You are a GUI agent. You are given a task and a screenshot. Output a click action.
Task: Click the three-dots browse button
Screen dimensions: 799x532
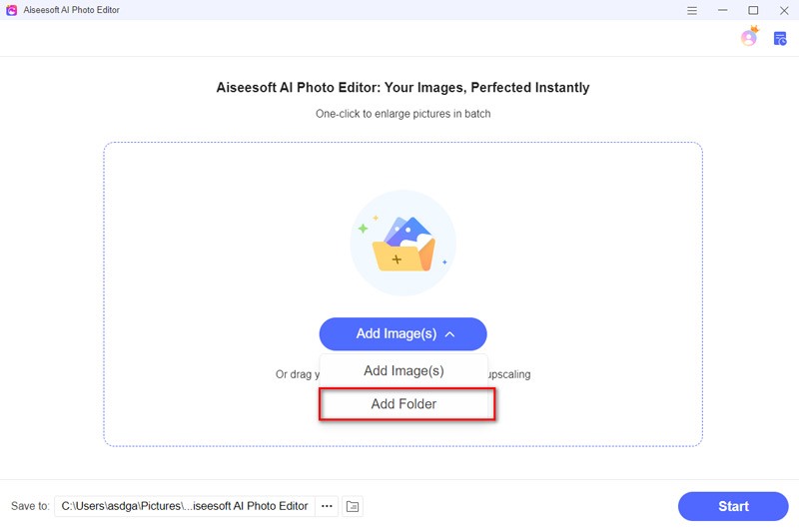(327, 506)
